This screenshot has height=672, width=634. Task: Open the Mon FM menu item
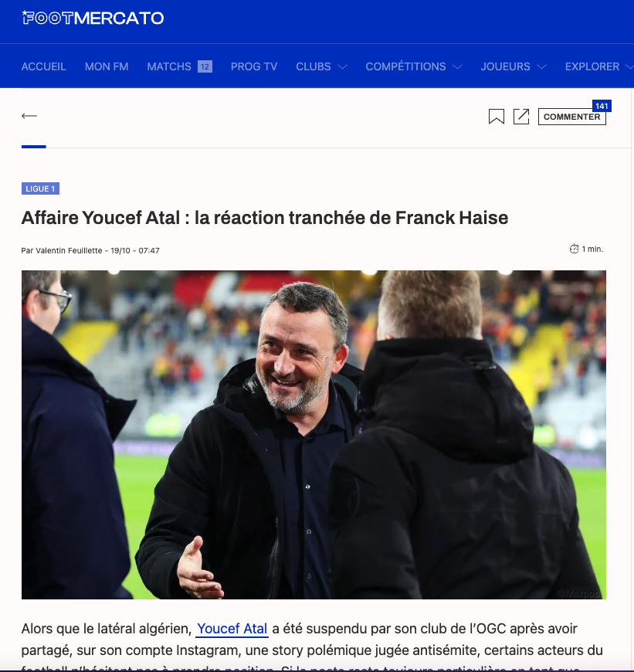click(x=107, y=66)
